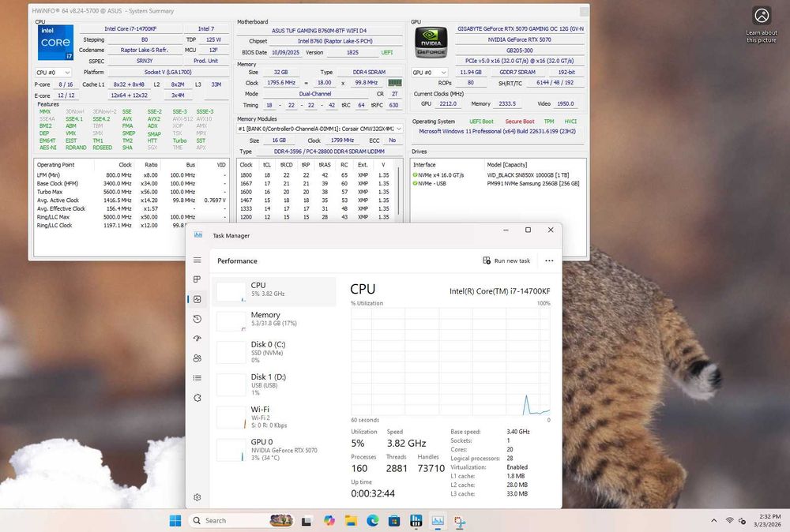
Task: Click the CPU utilization graph in Task Manager
Action: click(x=450, y=362)
